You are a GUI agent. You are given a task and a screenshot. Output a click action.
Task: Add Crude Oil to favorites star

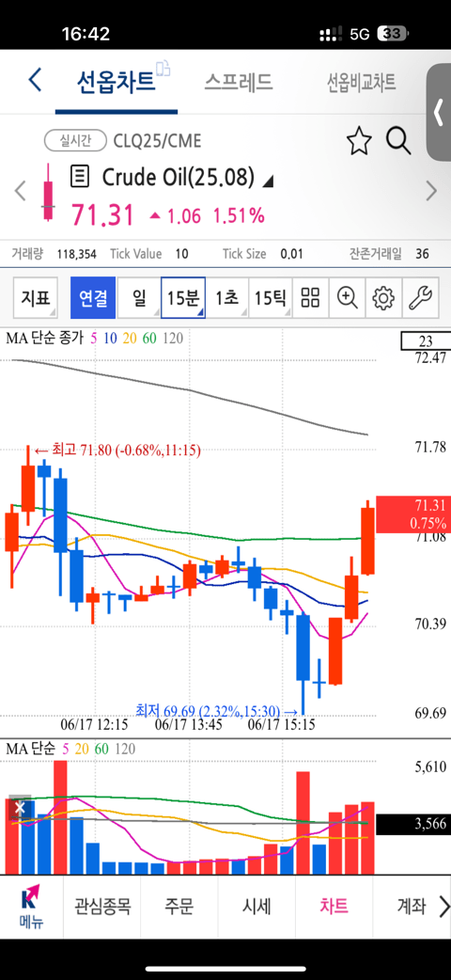tap(359, 141)
